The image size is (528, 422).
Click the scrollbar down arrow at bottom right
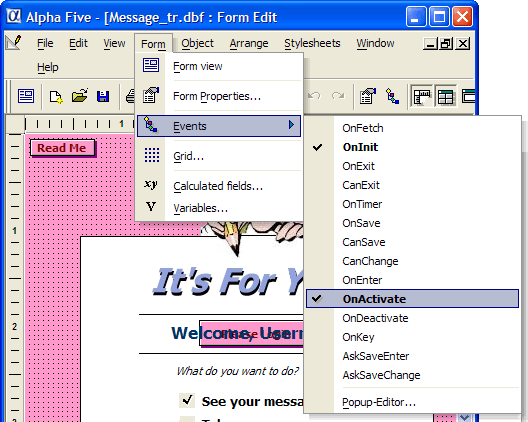(x=465, y=418)
